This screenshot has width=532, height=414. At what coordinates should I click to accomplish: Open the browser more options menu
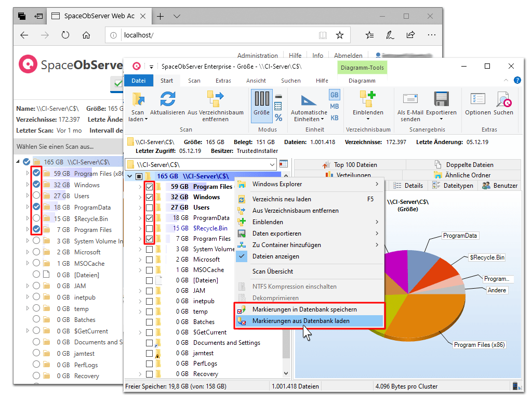(x=432, y=35)
